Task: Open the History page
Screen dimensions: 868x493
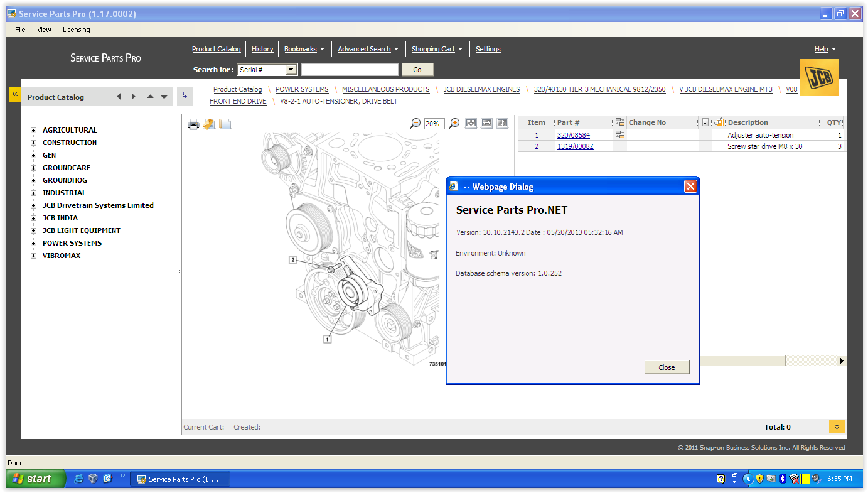Action: 262,49
